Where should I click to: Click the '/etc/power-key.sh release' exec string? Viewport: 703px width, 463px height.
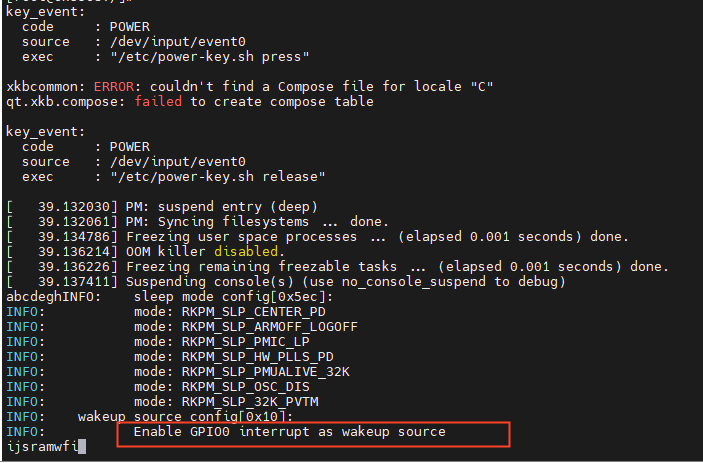(x=218, y=177)
